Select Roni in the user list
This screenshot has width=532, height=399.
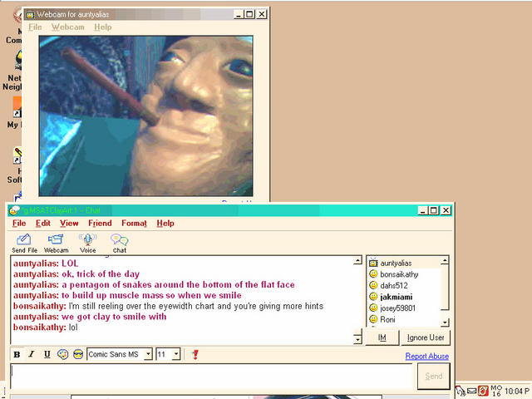(x=387, y=319)
